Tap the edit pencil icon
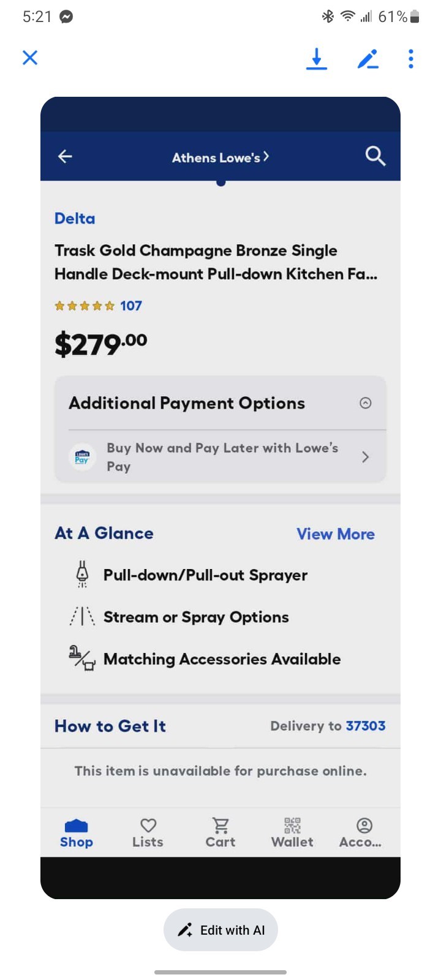The image size is (441, 980). click(x=367, y=59)
